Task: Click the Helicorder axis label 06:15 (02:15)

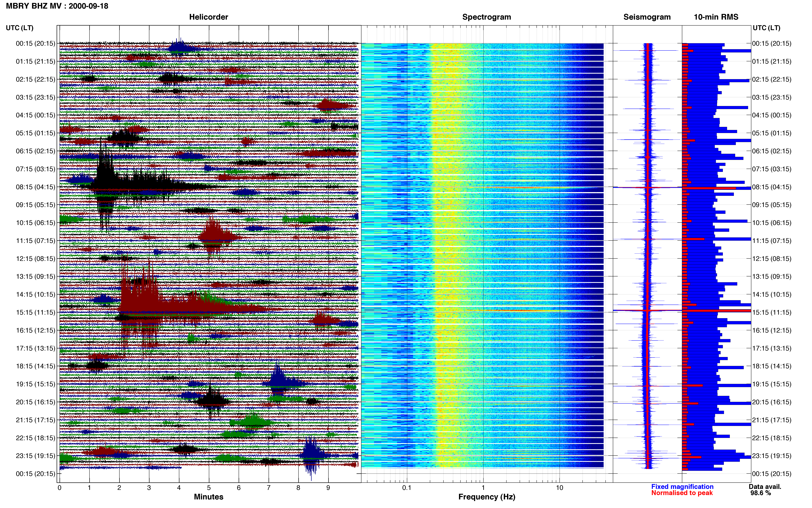Action: (x=36, y=151)
